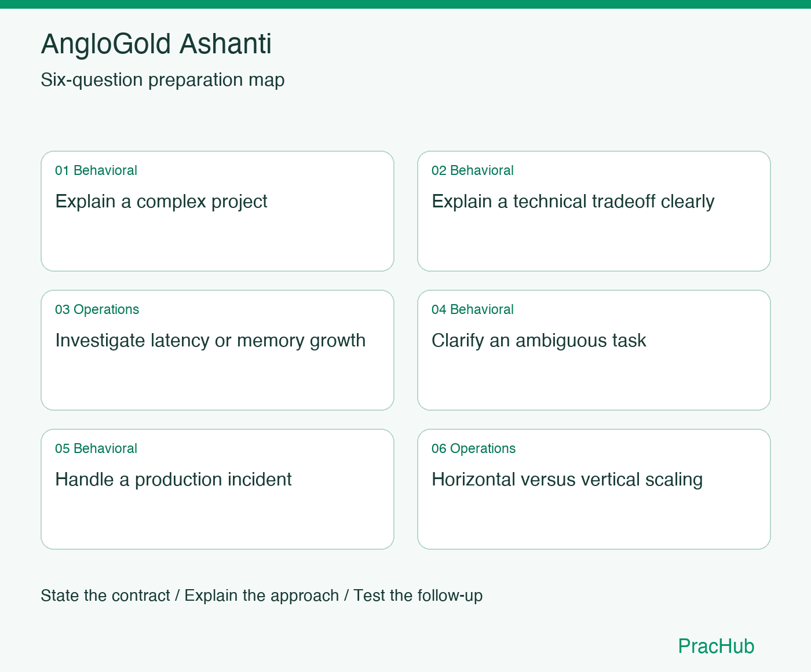Click the 06 Operations label
Viewport: 811px width, 672px height.
474,448
